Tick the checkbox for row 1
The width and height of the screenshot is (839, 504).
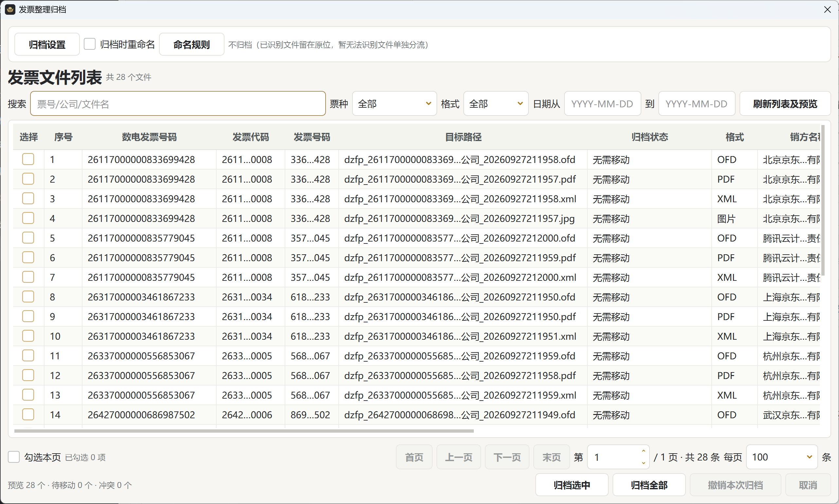(x=28, y=159)
